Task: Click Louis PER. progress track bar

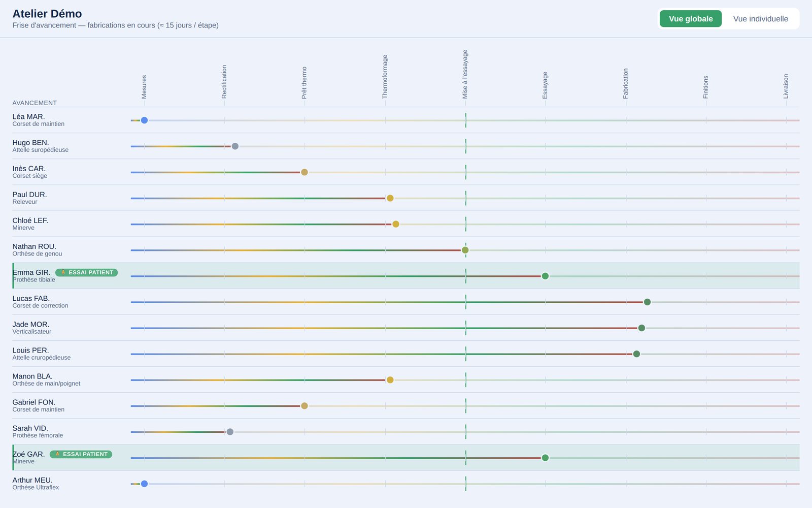Action: (x=465, y=354)
